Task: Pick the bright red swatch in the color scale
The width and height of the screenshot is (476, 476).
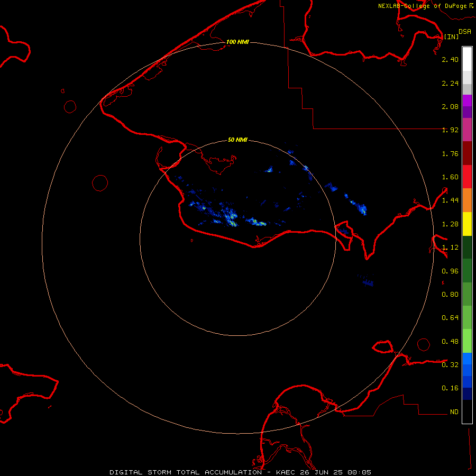Action: point(467,177)
